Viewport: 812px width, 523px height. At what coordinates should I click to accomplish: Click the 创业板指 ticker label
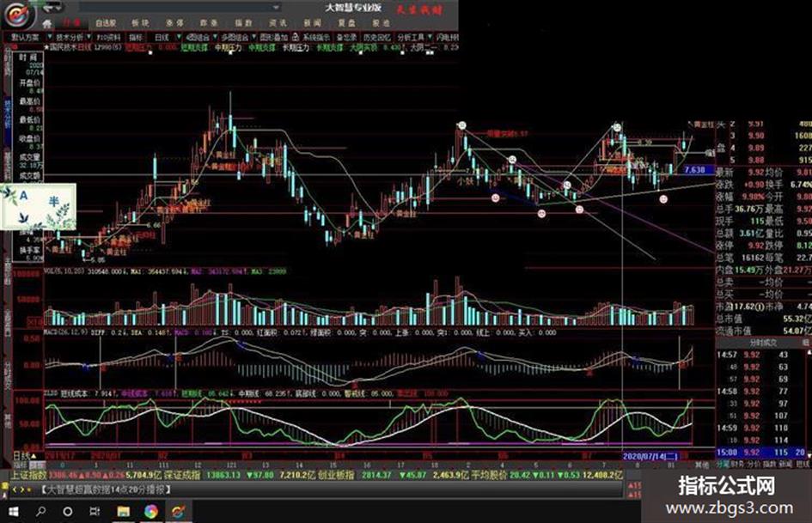click(x=336, y=475)
